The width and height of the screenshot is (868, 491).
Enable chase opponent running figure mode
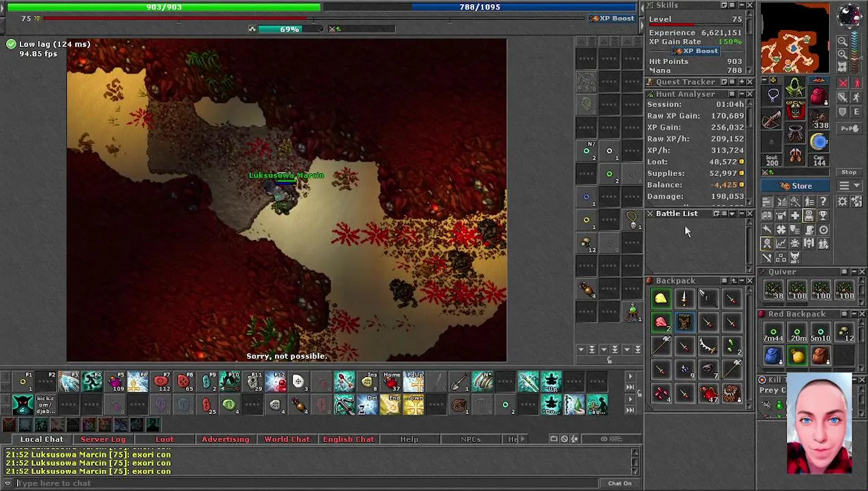coord(856,97)
